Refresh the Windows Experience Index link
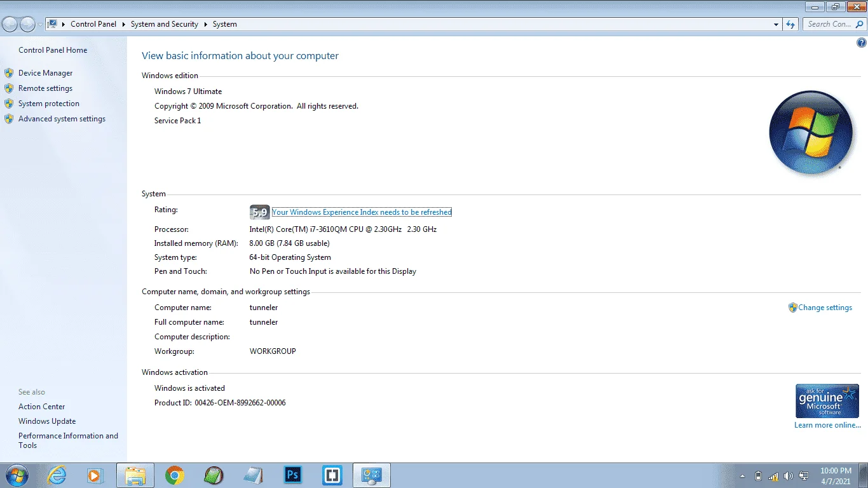This screenshot has height=488, width=868. pyautogui.click(x=362, y=212)
